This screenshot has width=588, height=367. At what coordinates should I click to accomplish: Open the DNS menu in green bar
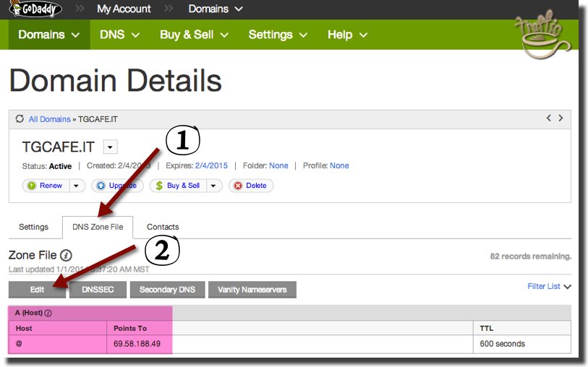(121, 35)
